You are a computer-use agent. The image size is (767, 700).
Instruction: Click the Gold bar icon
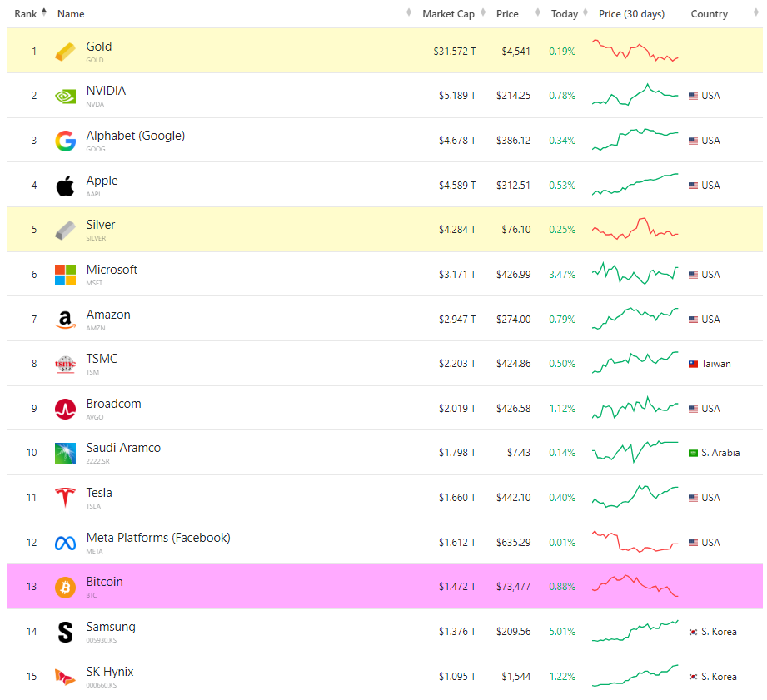click(x=65, y=52)
